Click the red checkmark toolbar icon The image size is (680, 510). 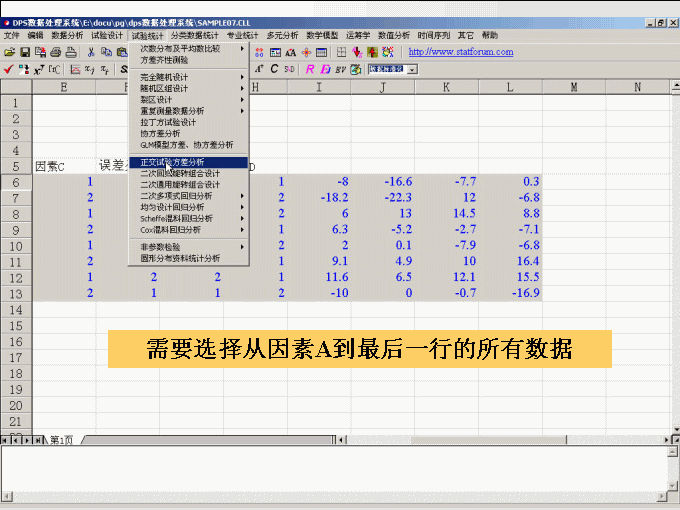pyautogui.click(x=9, y=69)
